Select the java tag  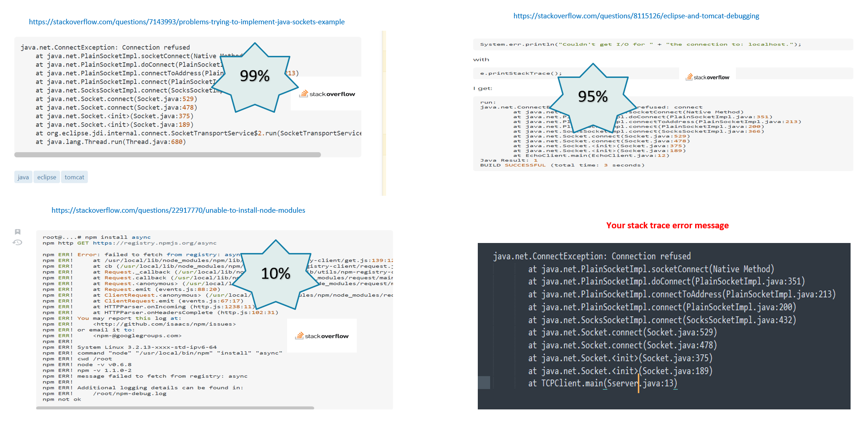tap(23, 177)
